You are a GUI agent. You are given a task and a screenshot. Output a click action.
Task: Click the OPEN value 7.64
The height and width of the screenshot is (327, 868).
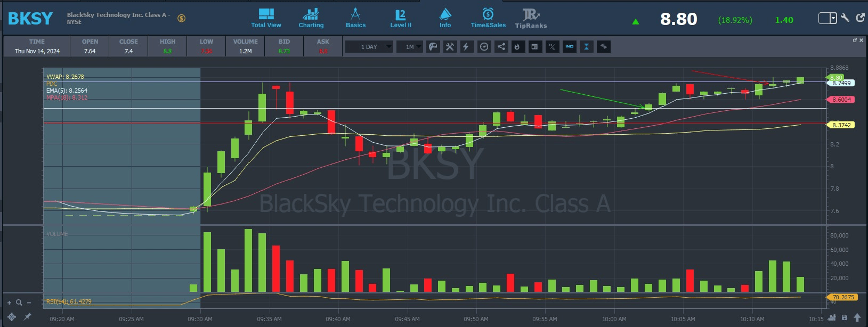(90, 51)
